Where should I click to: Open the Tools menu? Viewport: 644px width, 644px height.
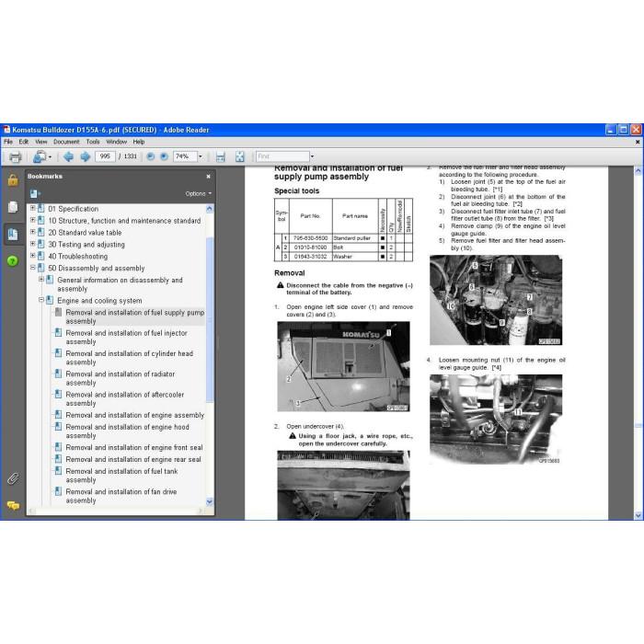[93, 142]
